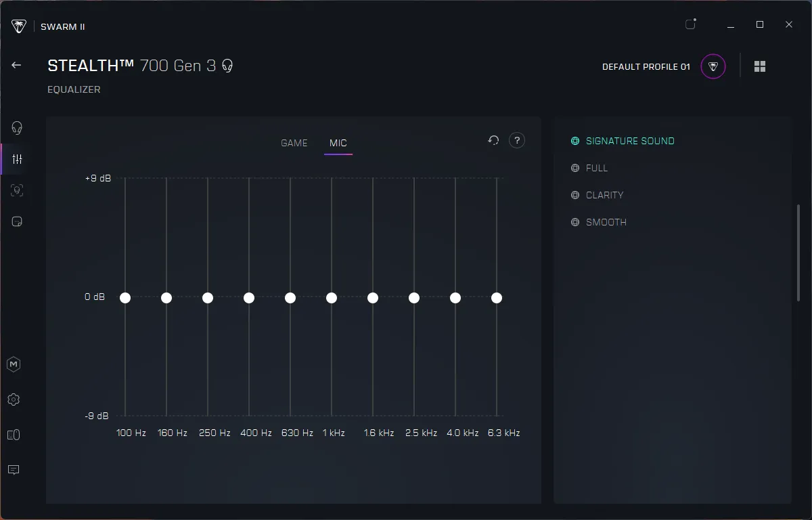
Task: Open the headset settings sidebar icon
Action: pyautogui.click(x=17, y=128)
